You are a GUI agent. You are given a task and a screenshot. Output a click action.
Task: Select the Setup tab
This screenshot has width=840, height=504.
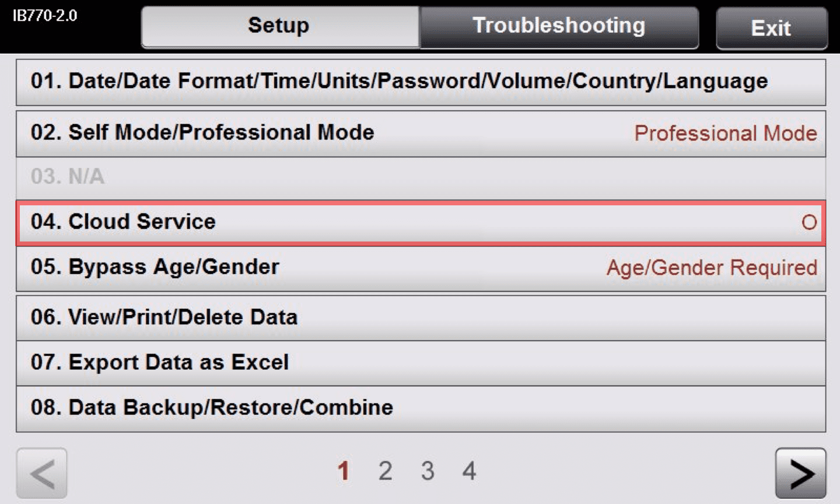click(280, 27)
